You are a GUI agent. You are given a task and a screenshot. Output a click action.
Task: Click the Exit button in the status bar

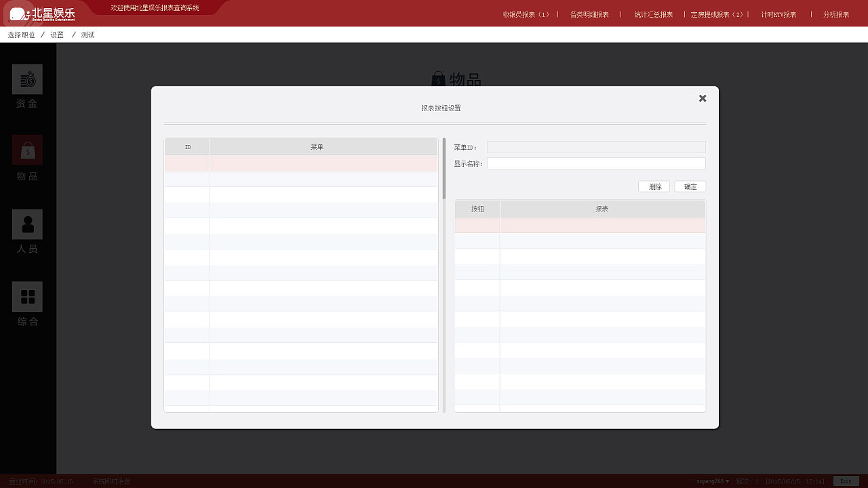pos(846,481)
